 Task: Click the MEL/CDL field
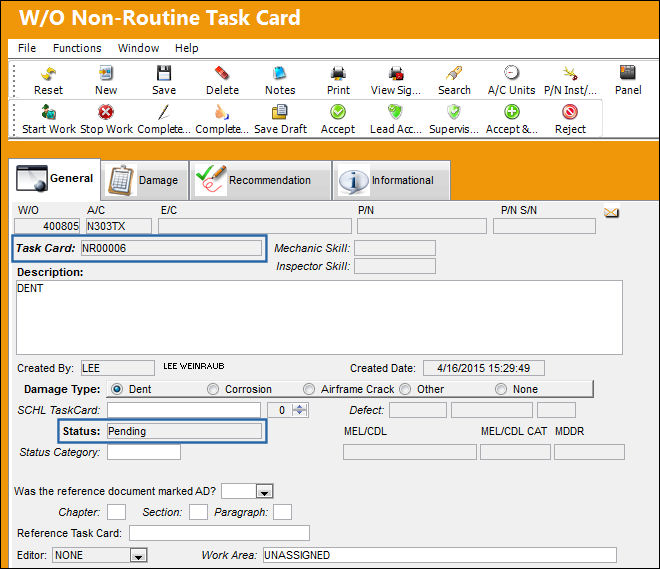click(410, 452)
